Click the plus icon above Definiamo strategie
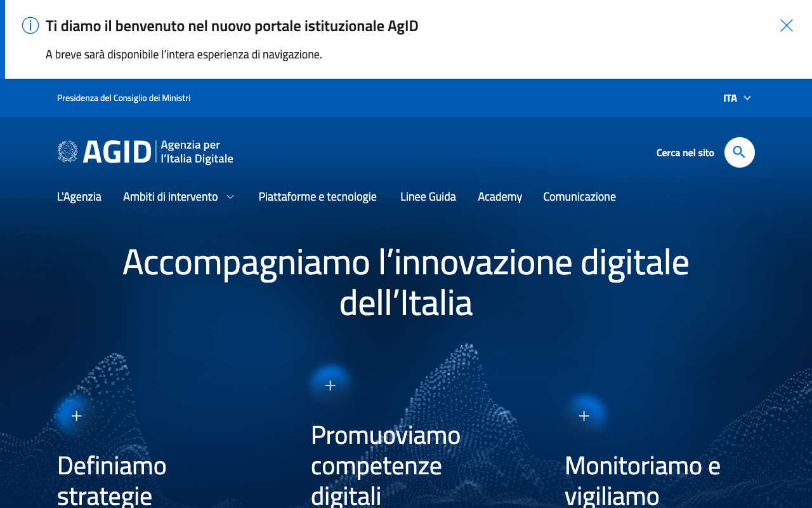 click(x=77, y=416)
